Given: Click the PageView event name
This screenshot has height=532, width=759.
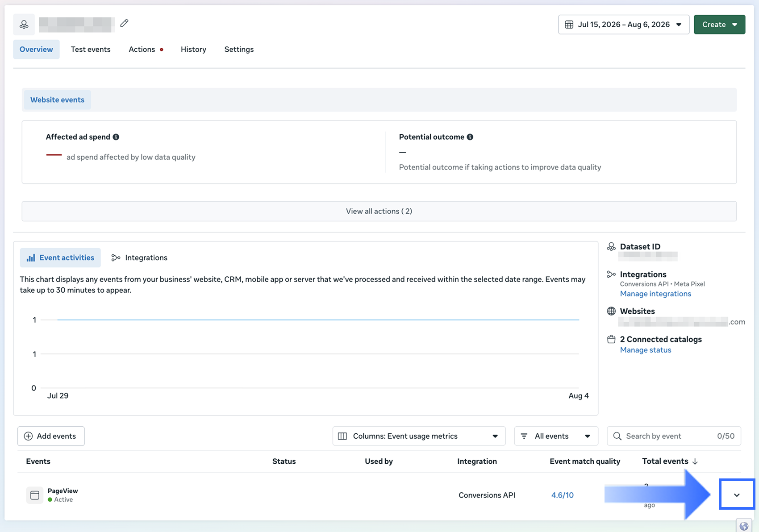Looking at the screenshot, I should 63,490.
